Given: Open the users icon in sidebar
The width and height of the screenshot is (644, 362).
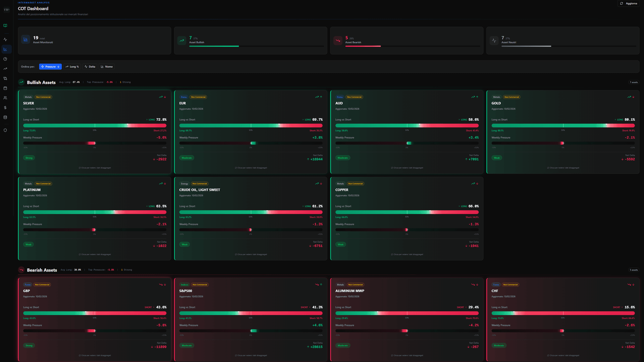Looking at the screenshot, I should click(x=5, y=98).
